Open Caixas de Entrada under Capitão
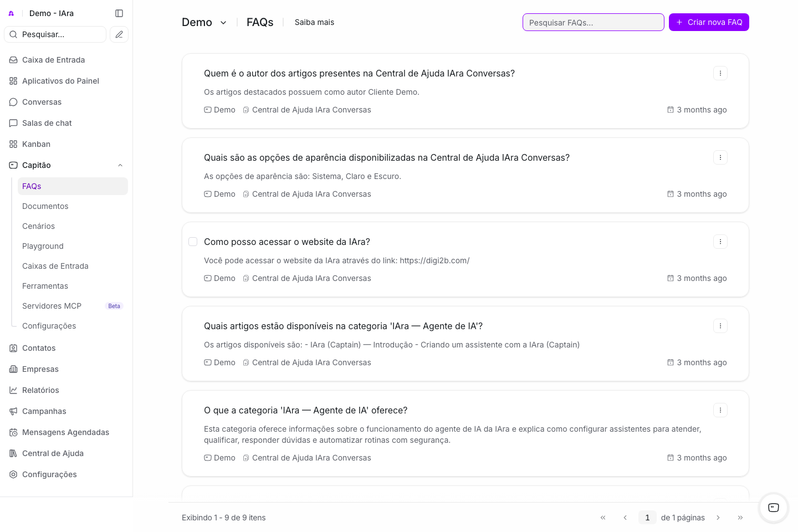This screenshot has width=798, height=532. (x=73, y=266)
